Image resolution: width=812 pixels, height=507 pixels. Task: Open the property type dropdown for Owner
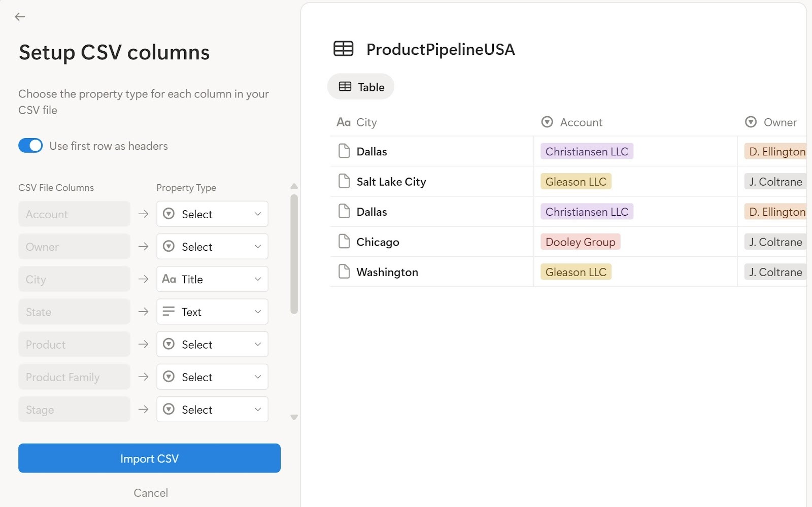click(212, 247)
